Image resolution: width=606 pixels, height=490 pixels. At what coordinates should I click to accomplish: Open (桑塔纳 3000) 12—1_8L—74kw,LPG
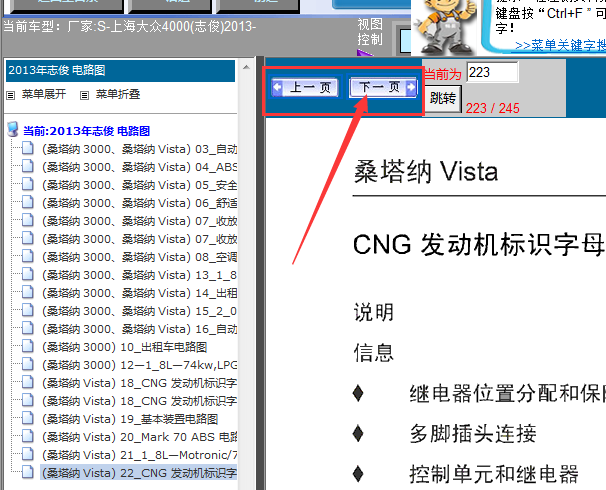[x=140, y=365]
